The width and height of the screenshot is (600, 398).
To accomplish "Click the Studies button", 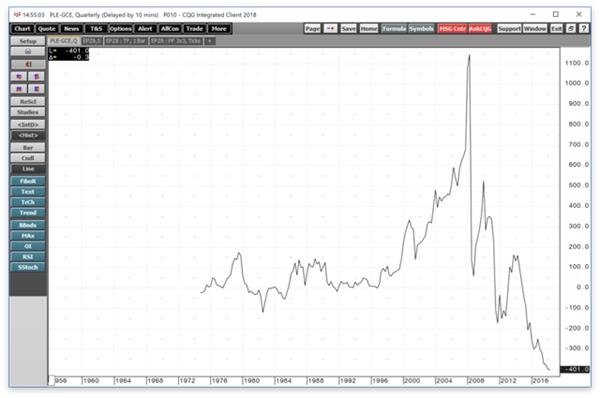I will pyautogui.click(x=28, y=112).
